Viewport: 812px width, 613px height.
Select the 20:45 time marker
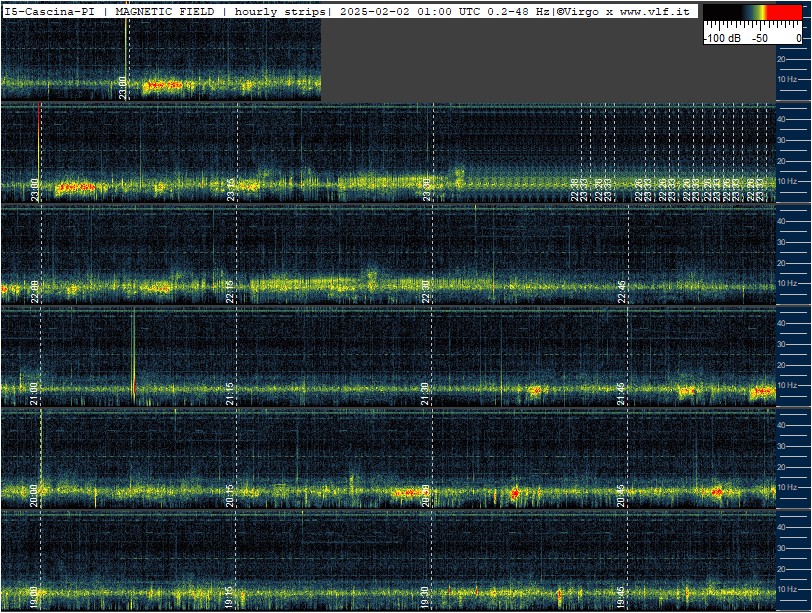[x=621, y=495]
